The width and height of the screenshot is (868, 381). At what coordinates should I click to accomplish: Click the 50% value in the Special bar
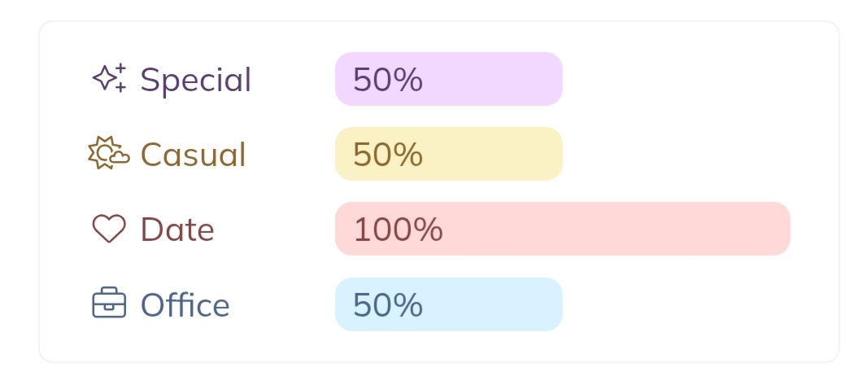pyautogui.click(x=388, y=80)
